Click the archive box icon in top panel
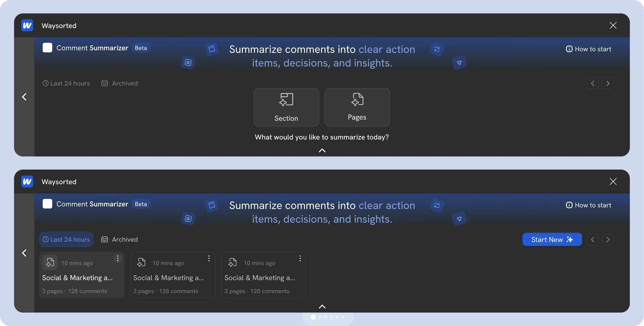The width and height of the screenshot is (644, 326). coord(105,83)
